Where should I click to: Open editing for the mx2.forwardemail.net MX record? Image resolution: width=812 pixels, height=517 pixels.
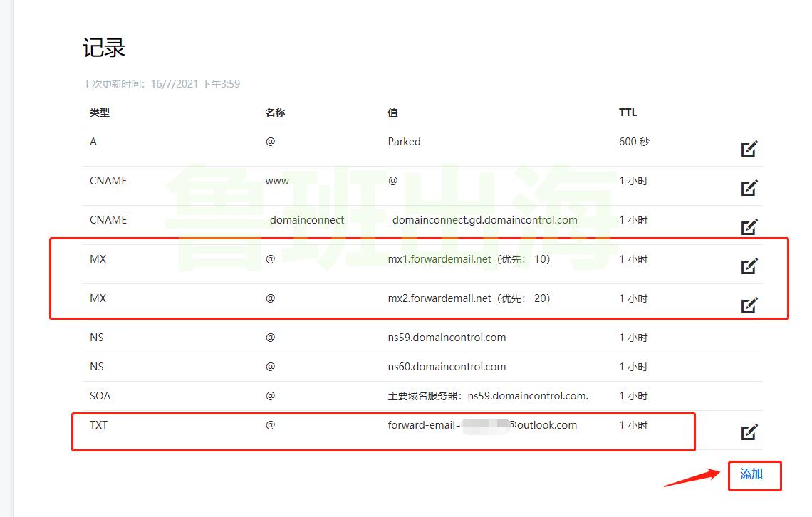point(749,305)
